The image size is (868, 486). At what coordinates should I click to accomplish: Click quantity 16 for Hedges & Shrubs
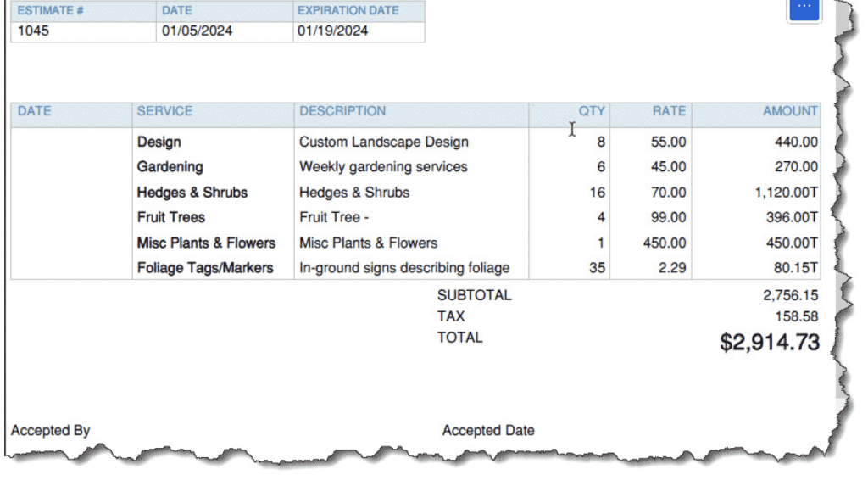point(598,193)
